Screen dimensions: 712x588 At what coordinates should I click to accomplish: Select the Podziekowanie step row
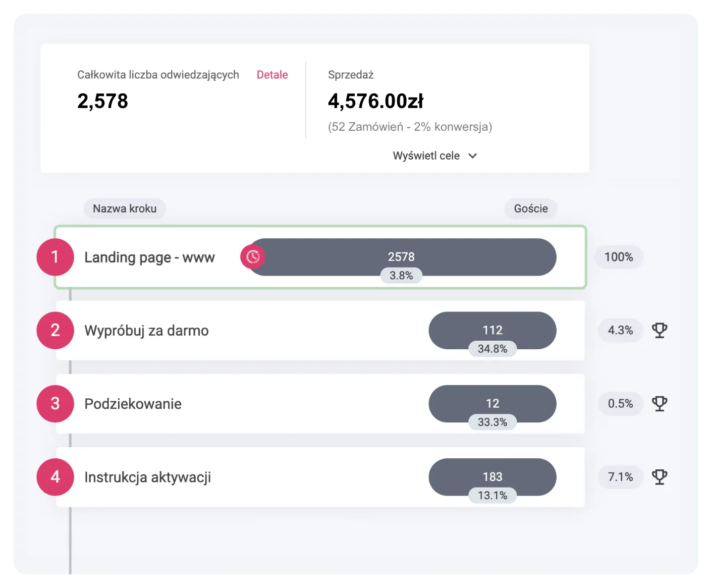320,404
